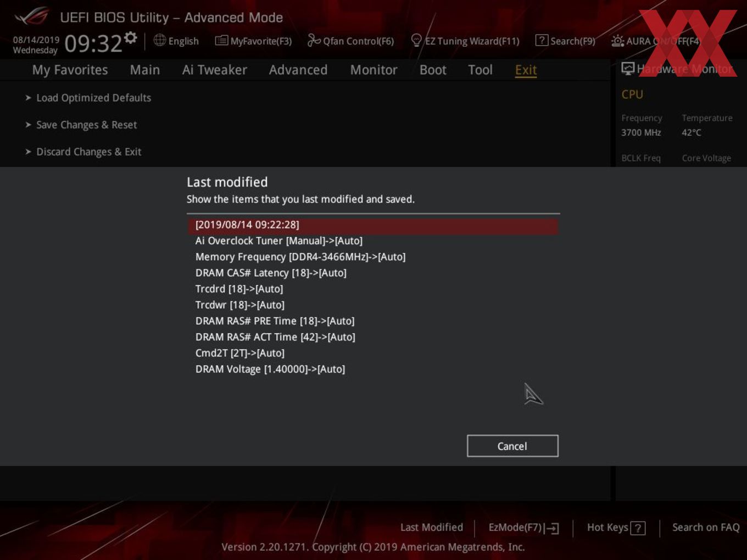Viewport: 747px width, 560px height.
Task: Open Qfan Control fan icon
Action: (314, 40)
